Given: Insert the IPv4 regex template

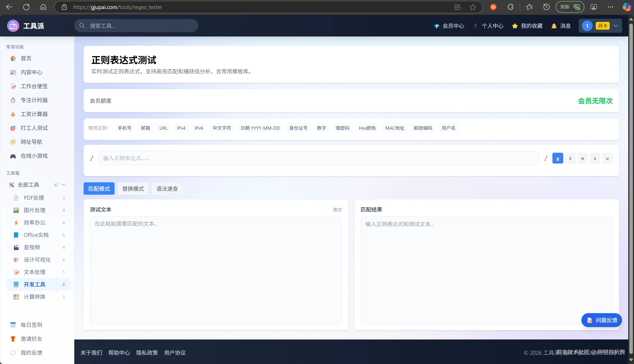Looking at the screenshot, I should click(181, 128).
